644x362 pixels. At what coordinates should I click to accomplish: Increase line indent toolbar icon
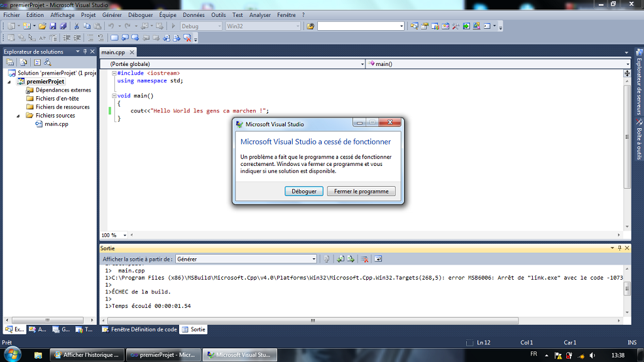[77, 38]
